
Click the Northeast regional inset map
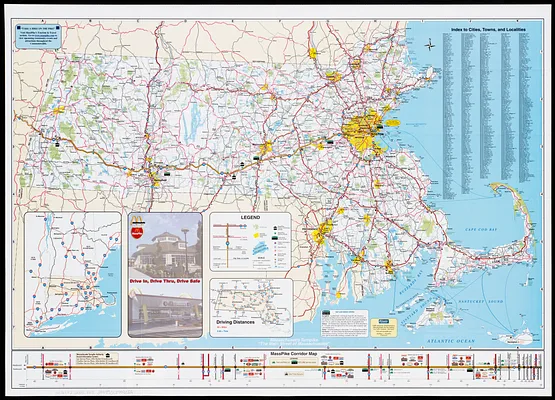[73, 275]
